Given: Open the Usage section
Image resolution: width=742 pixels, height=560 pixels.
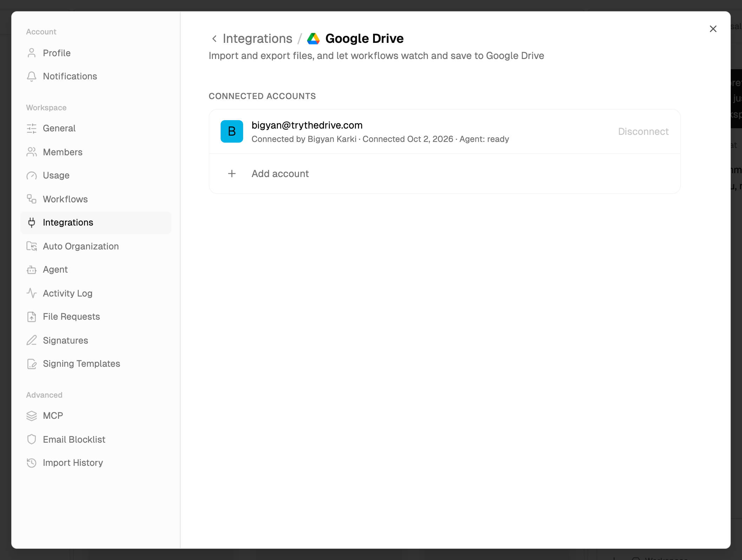Looking at the screenshot, I should coord(96,175).
